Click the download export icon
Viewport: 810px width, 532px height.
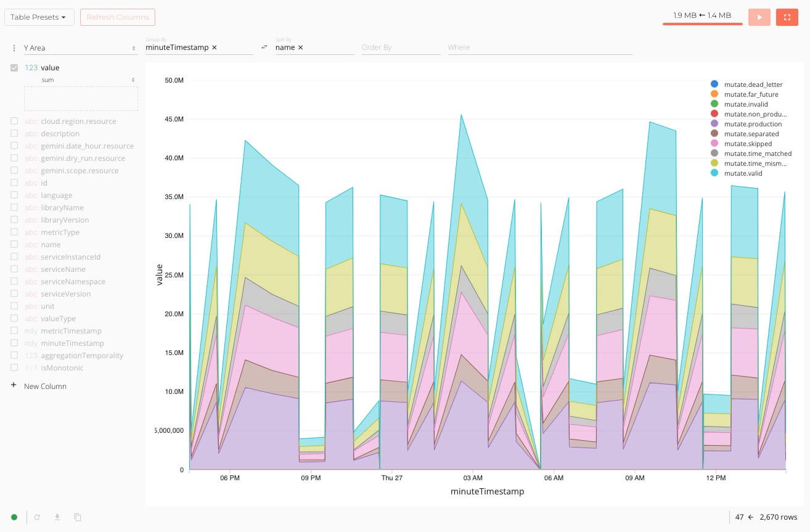tap(57, 517)
